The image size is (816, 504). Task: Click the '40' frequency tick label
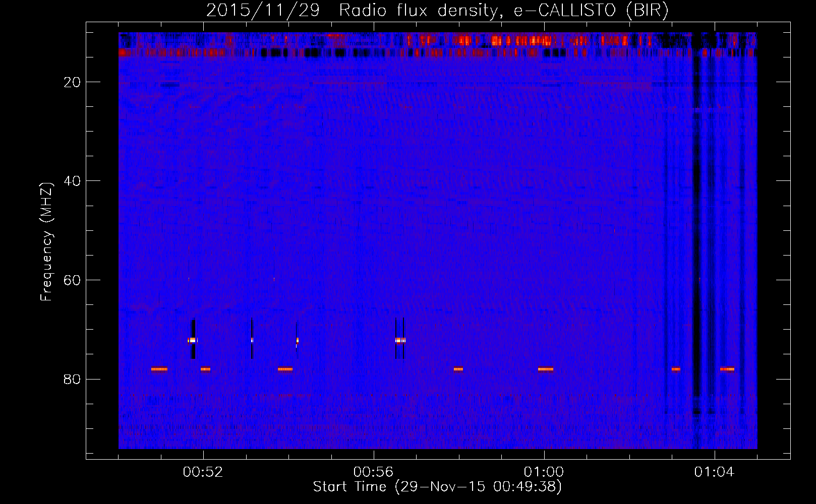pos(72,181)
